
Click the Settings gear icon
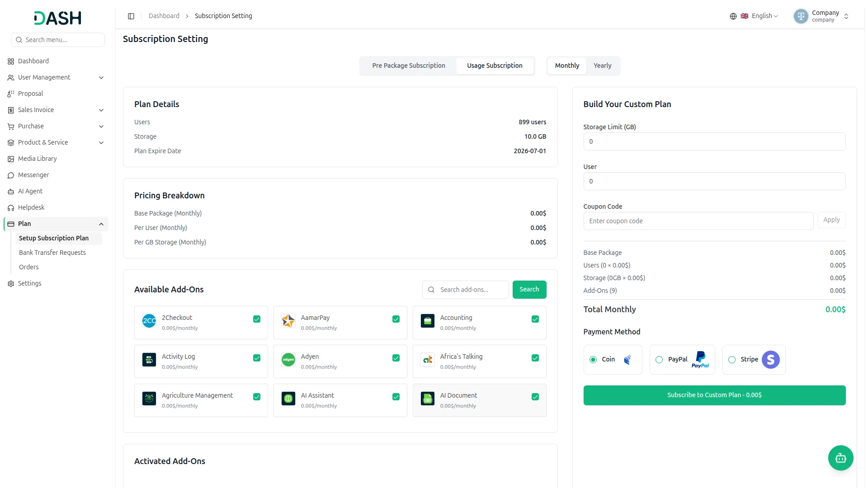click(x=11, y=284)
